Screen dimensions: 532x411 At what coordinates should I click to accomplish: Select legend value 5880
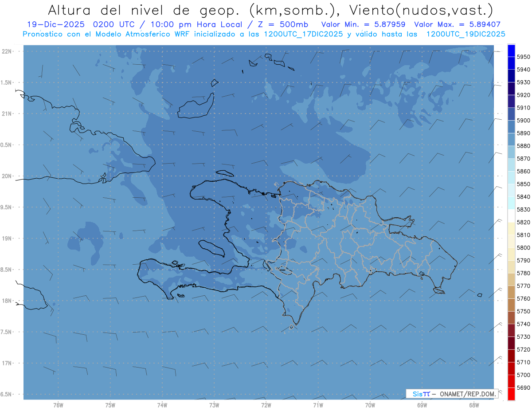pyautogui.click(x=524, y=146)
